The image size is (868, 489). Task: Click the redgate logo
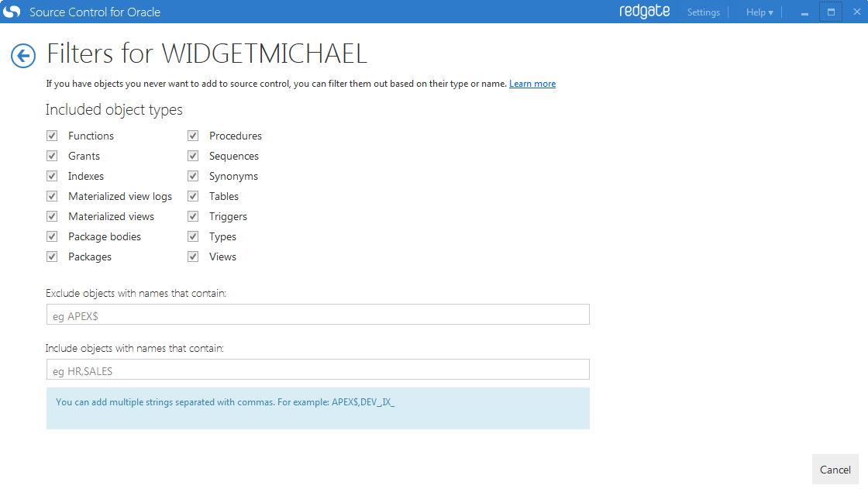click(x=644, y=12)
